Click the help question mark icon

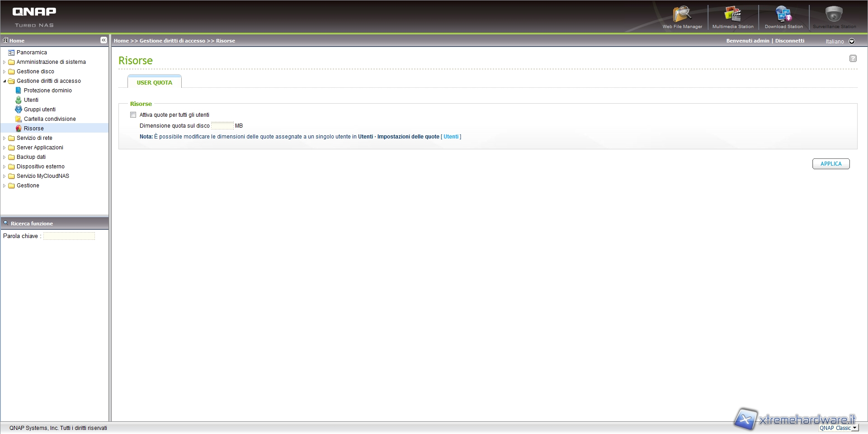click(x=853, y=58)
